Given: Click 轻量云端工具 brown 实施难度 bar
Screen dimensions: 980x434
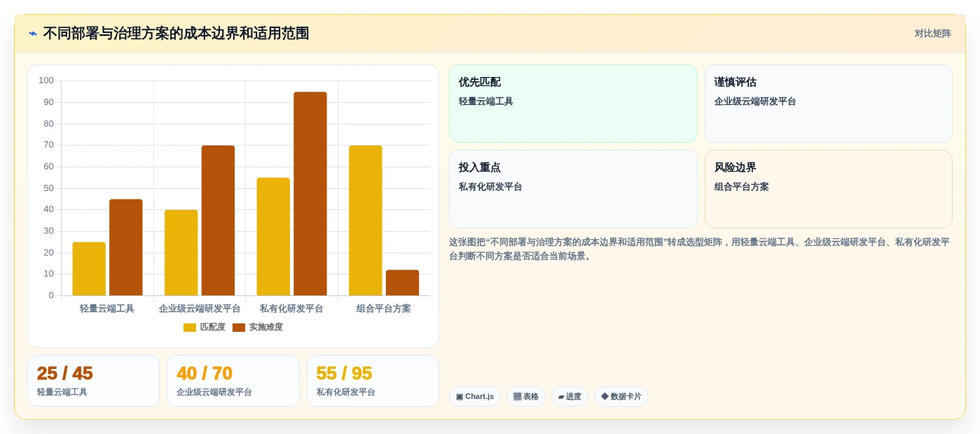Looking at the screenshot, I should click(x=126, y=247).
